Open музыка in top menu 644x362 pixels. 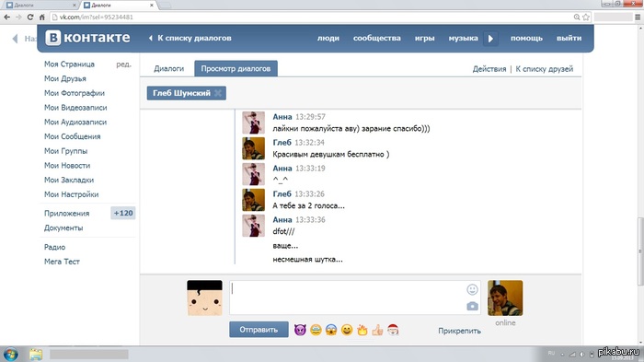(464, 38)
